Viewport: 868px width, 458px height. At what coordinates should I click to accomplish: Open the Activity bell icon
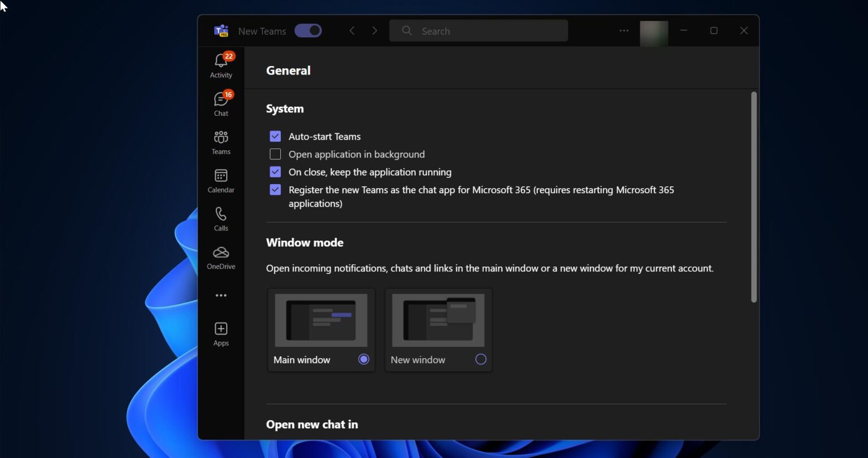tap(221, 62)
